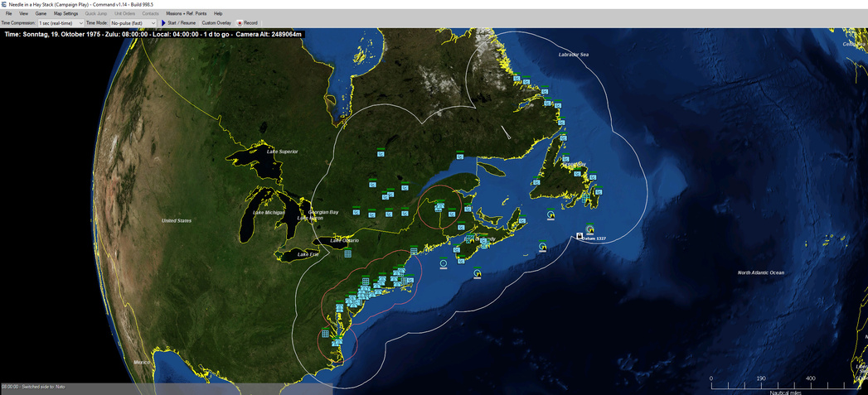
Task: Open the Game menu
Action: point(41,14)
